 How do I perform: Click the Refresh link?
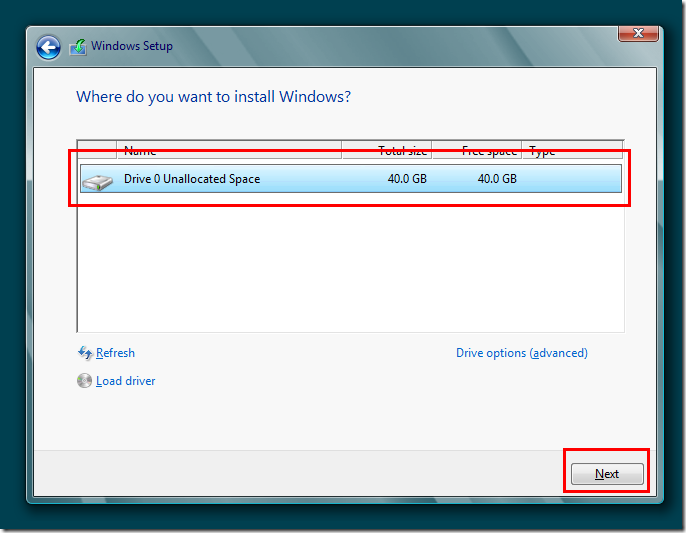coord(115,353)
